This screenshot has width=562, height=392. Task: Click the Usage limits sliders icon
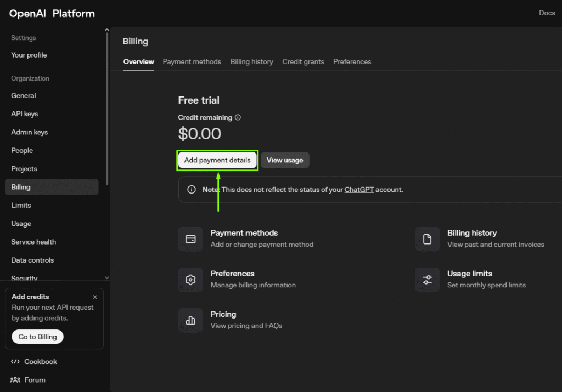(x=427, y=280)
